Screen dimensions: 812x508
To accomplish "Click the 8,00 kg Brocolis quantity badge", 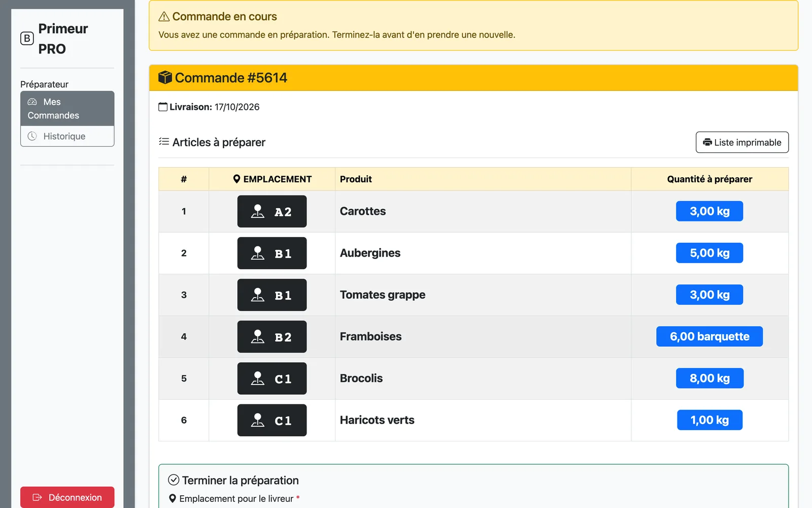I will (x=709, y=378).
